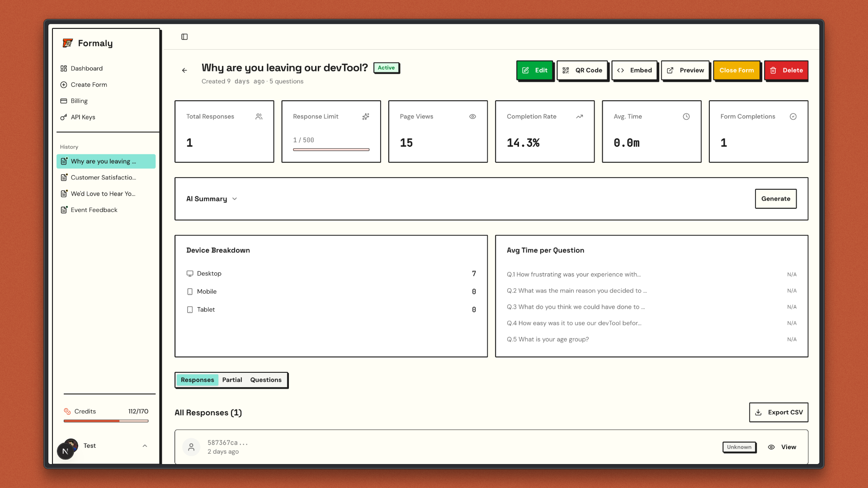Expand the AI Summary section
The image size is (868, 488).
point(235,199)
